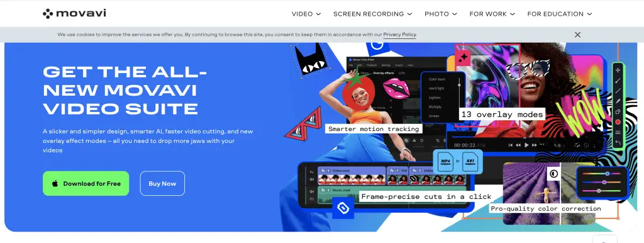
Task: Click the "We use cookies to improve" message
Action: coord(237,35)
